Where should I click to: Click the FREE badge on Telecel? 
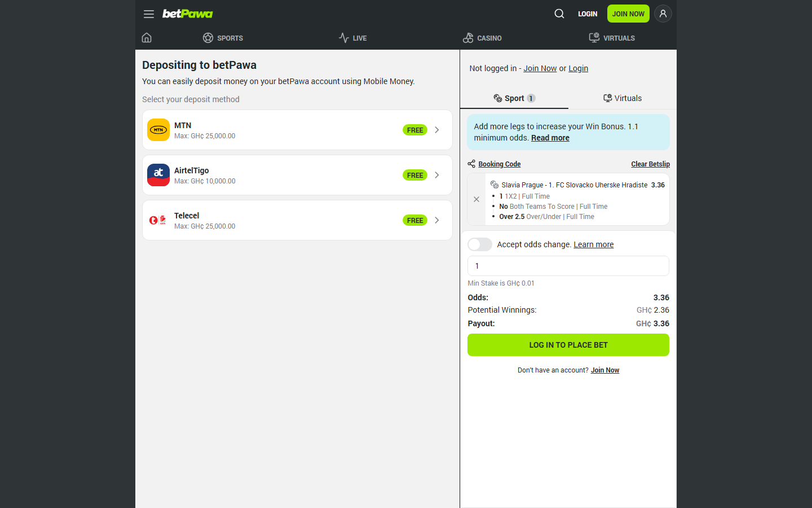point(415,220)
